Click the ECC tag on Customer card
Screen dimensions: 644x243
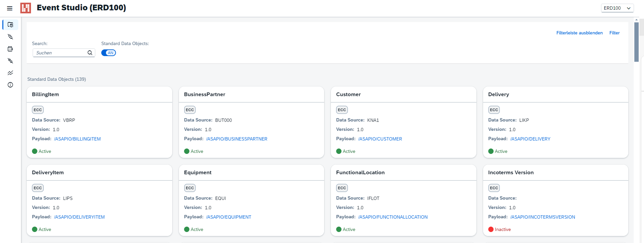[342, 110]
